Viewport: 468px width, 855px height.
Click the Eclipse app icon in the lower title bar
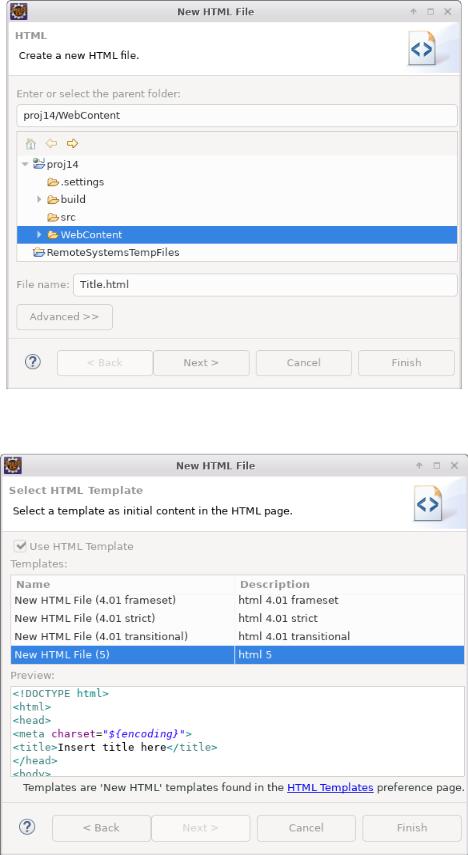pyautogui.click(x=13, y=465)
